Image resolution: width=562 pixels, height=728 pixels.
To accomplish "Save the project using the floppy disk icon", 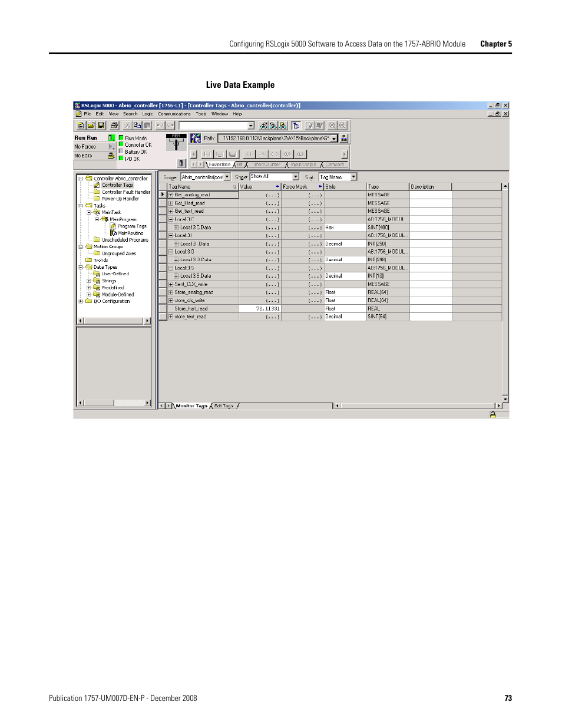I will click(x=101, y=126).
